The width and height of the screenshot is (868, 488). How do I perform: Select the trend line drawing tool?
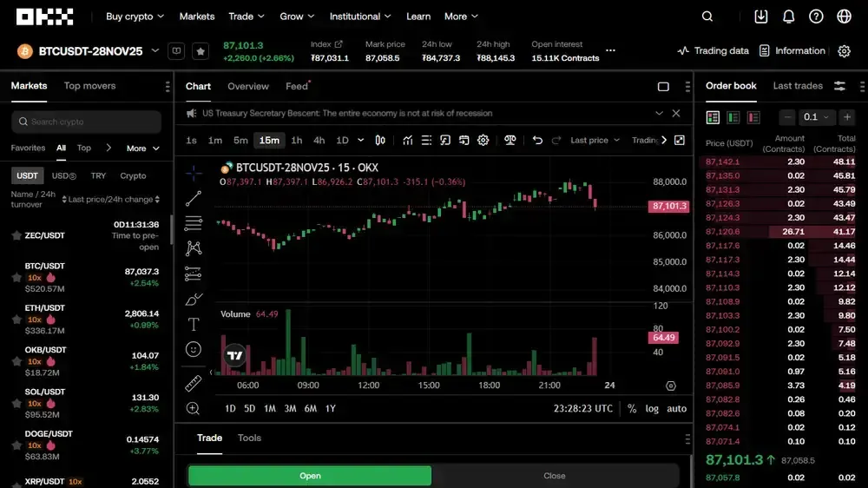[x=194, y=198]
